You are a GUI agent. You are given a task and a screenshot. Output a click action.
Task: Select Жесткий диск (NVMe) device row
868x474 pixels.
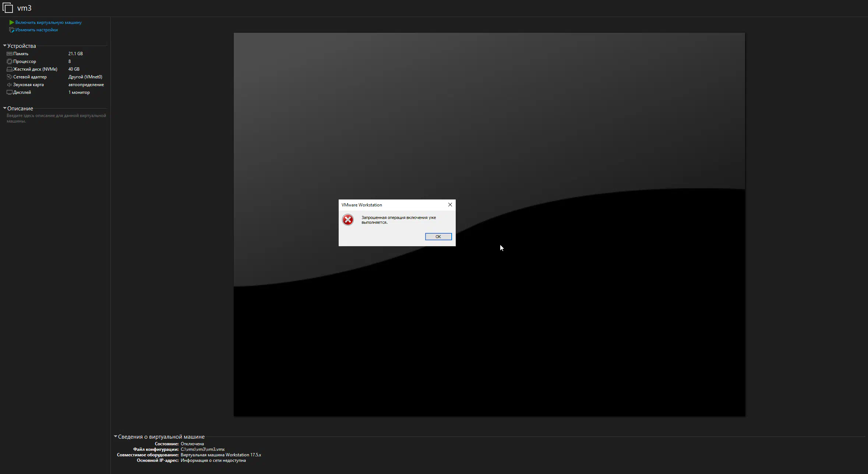click(x=55, y=69)
